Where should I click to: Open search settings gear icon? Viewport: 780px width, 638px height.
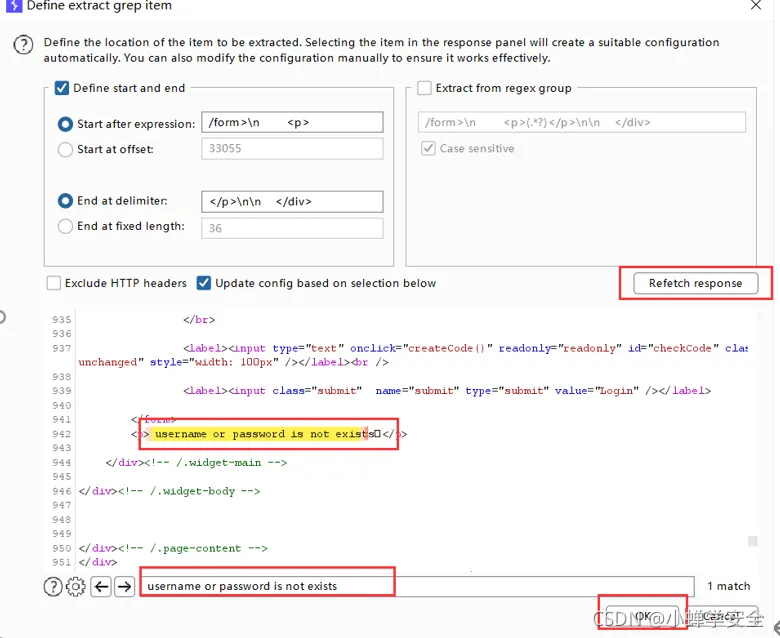coord(76,586)
